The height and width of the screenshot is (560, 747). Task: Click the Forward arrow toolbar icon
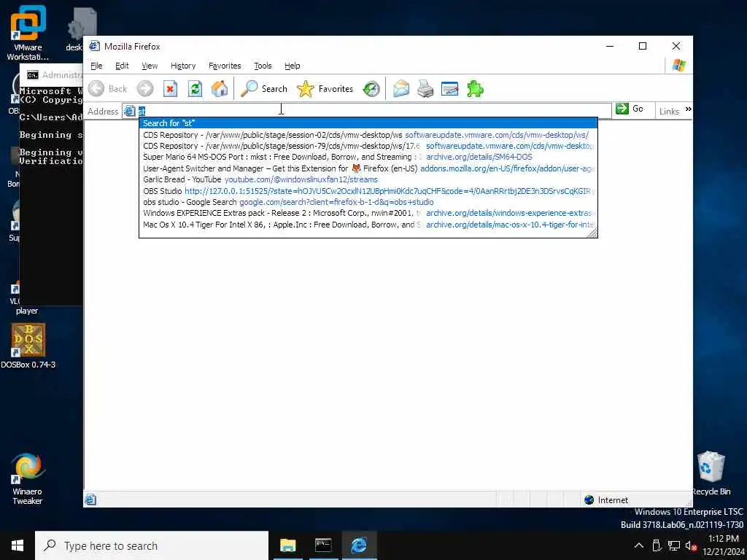(145, 88)
